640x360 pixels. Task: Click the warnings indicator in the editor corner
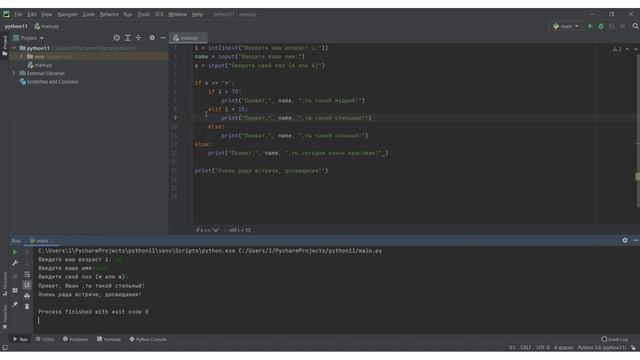click(617, 49)
